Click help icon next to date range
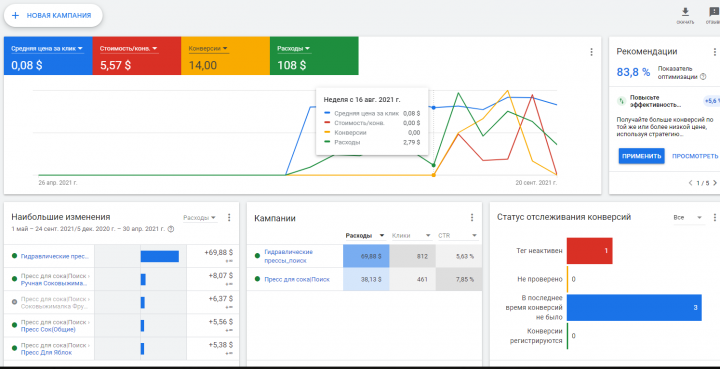This screenshot has height=369, width=720. pyautogui.click(x=171, y=229)
